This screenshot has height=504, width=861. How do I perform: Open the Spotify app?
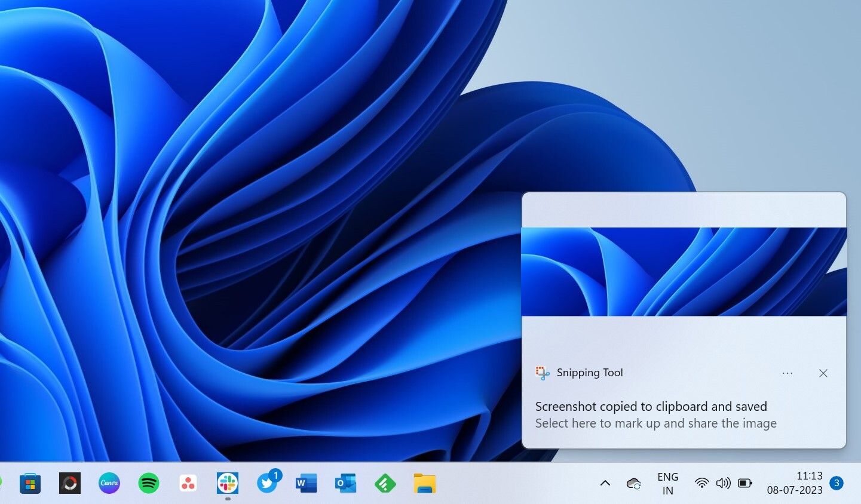click(x=149, y=483)
